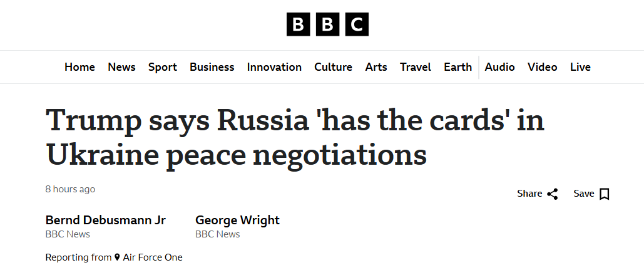Go to the News section
This screenshot has height=275, width=644.
[x=121, y=67]
